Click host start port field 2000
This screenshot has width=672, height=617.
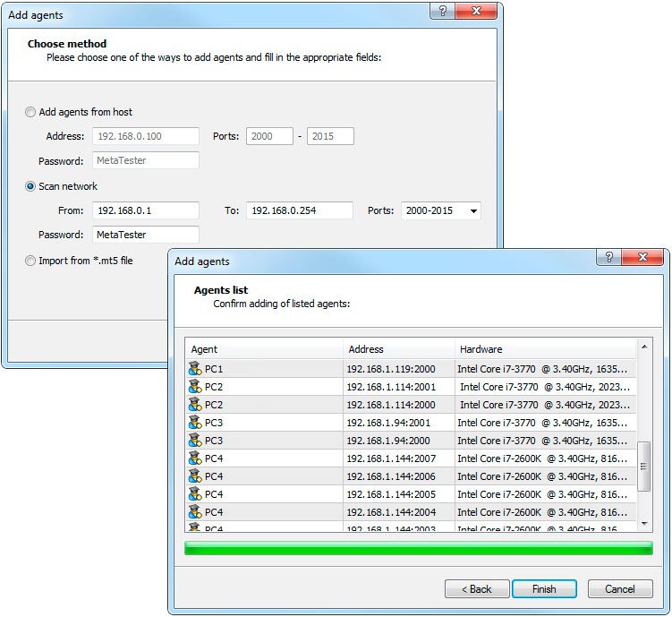(269, 136)
